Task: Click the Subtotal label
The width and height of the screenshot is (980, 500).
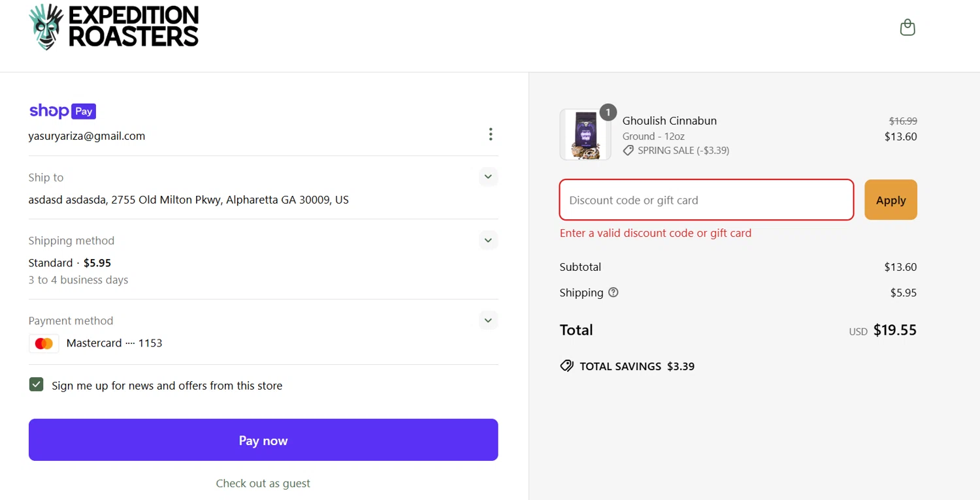Action: point(580,267)
